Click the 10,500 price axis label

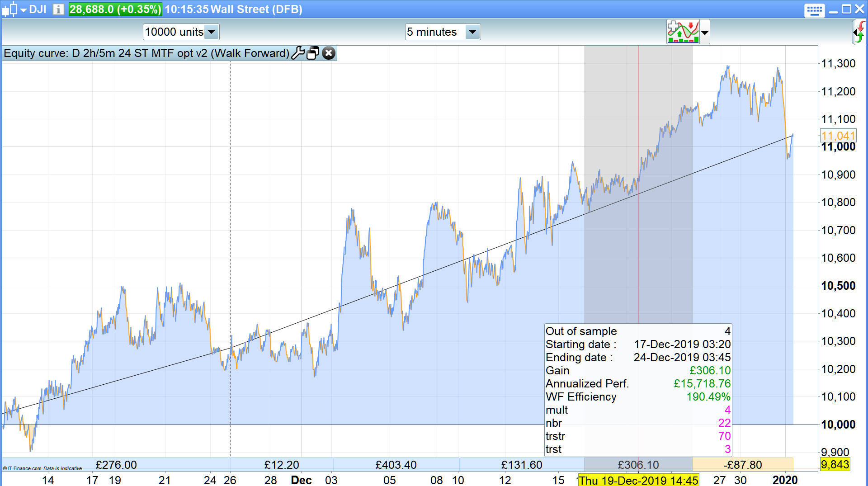[838, 286]
